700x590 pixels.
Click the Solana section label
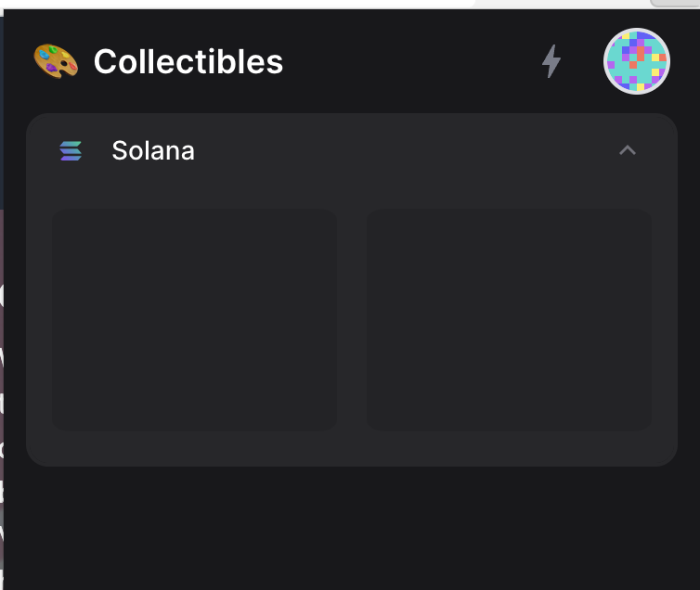click(153, 150)
